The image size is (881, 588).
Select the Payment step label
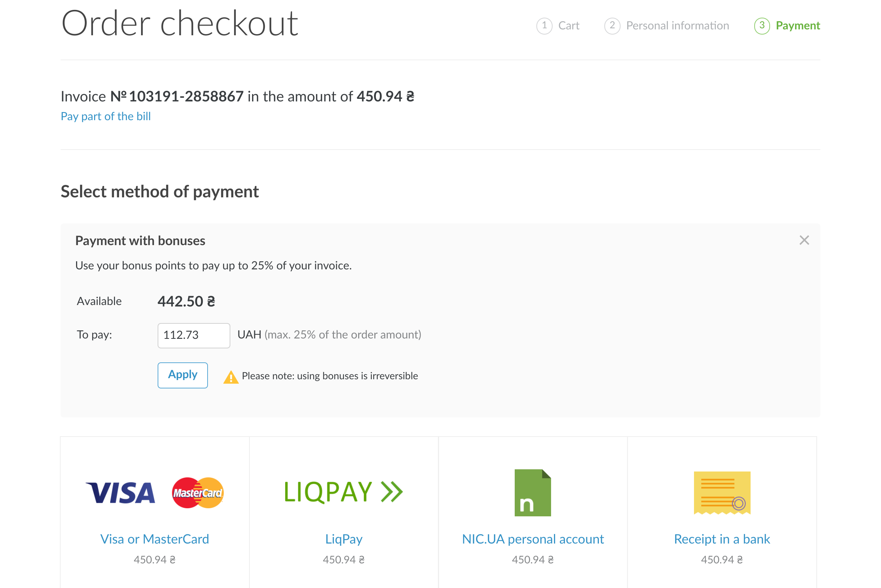[x=797, y=26]
